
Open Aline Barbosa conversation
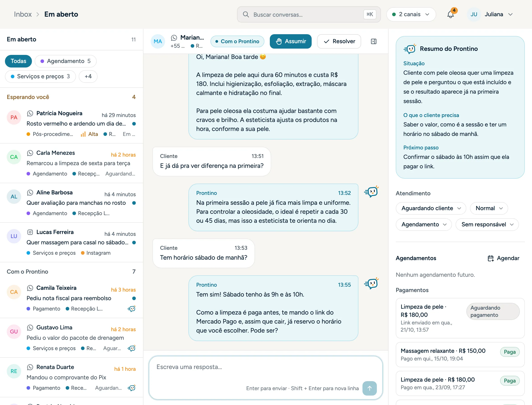[72, 203]
